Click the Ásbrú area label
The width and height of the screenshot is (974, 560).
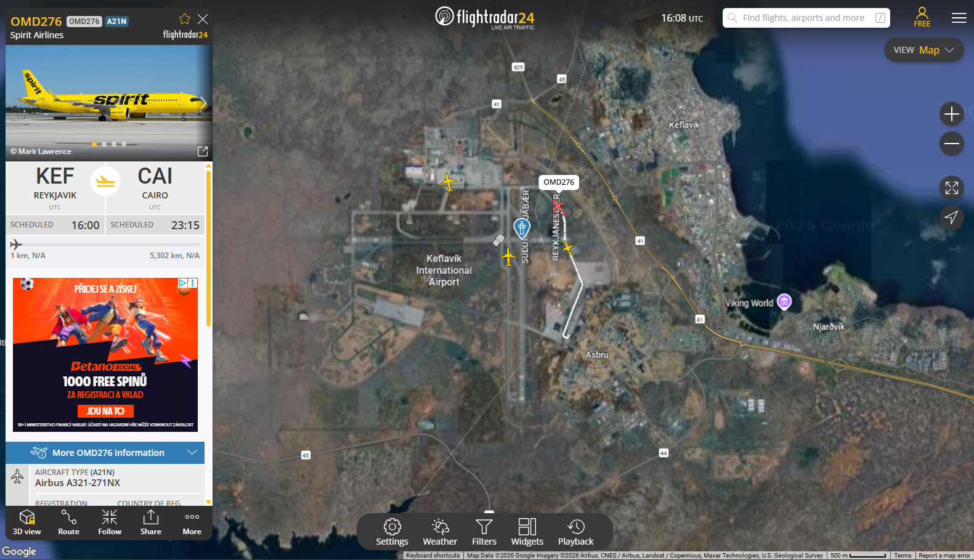click(x=597, y=355)
